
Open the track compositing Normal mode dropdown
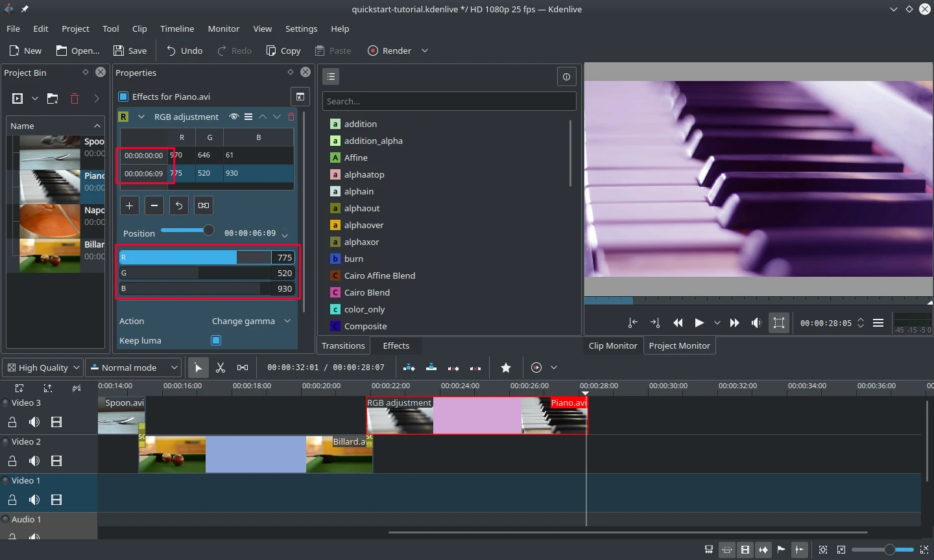tap(133, 367)
